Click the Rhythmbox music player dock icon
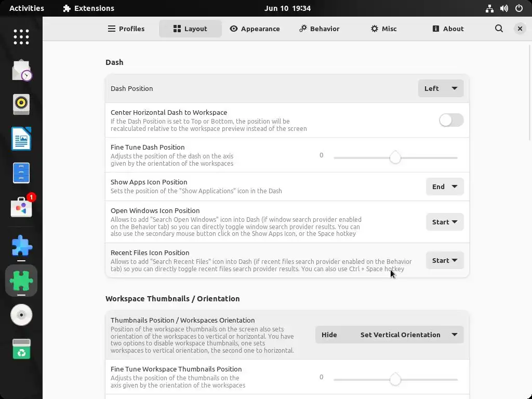 click(x=21, y=104)
